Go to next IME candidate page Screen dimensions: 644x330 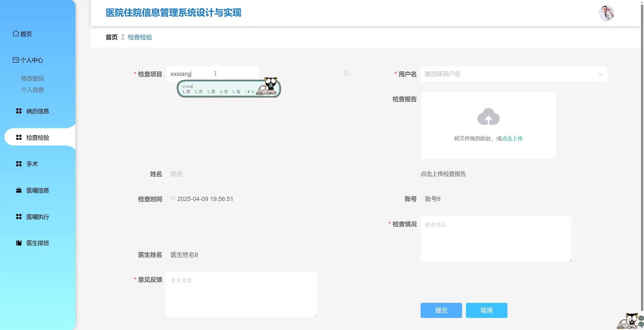click(x=249, y=92)
